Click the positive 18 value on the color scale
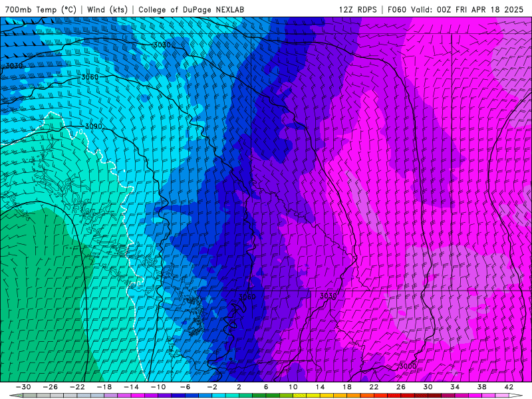The height and width of the screenshot is (399, 532). [347, 387]
